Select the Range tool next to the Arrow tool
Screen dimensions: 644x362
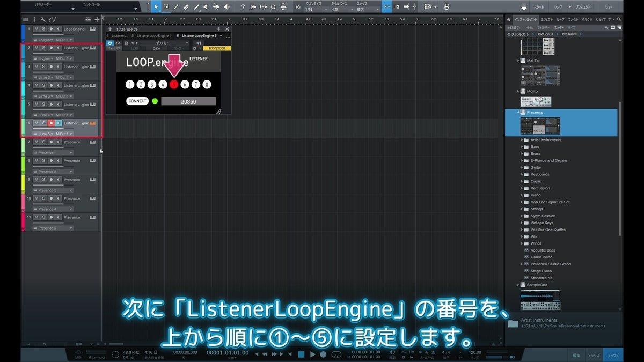tap(166, 6)
